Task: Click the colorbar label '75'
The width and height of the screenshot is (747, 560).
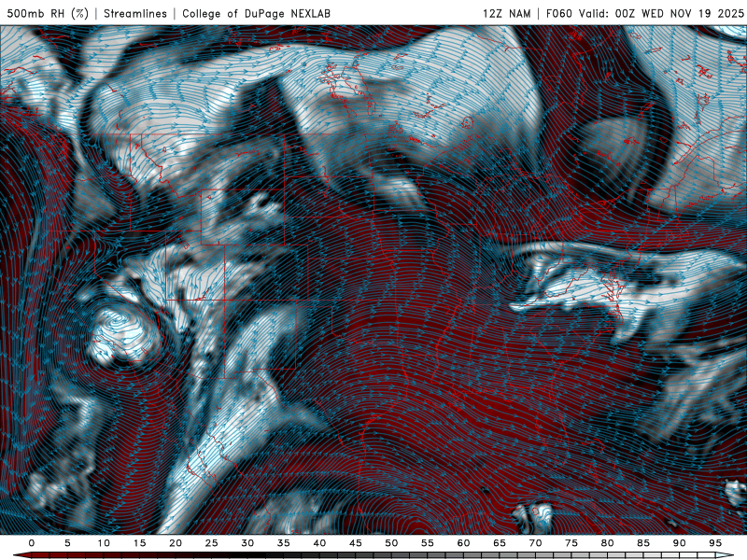Action: point(571,543)
